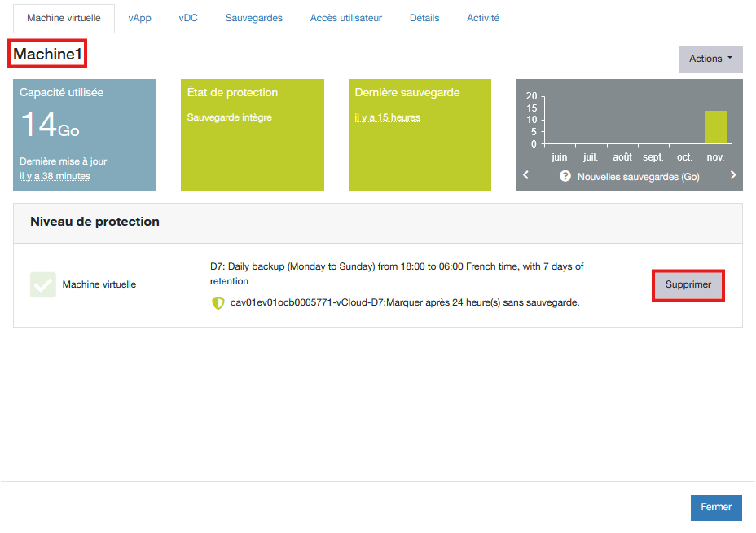This screenshot has height=533, width=756.
Task: Switch to the vApp tab
Action: point(139,18)
